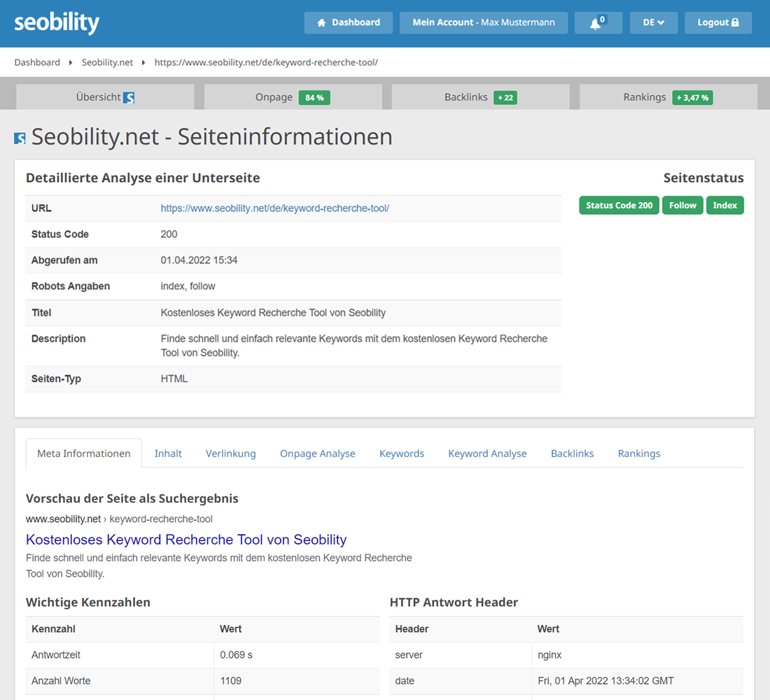Click the Status Code 200 badge
770x700 pixels.
coord(619,205)
